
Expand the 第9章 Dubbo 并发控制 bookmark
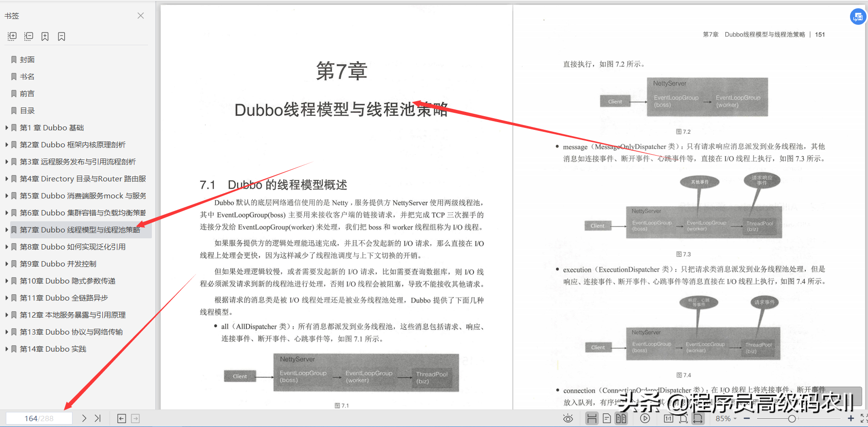[x=7, y=264]
